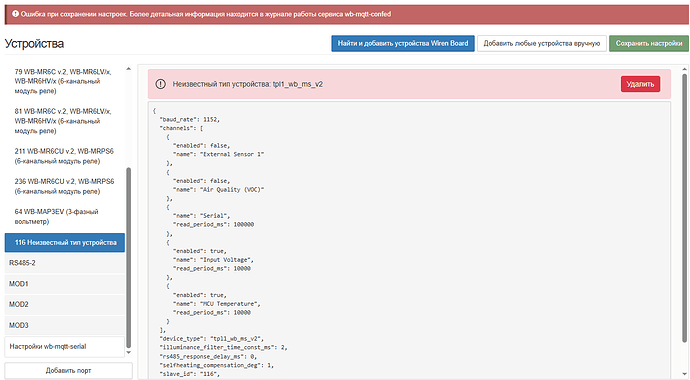Click the main panel's vertical scrollbar

[x=684, y=208]
